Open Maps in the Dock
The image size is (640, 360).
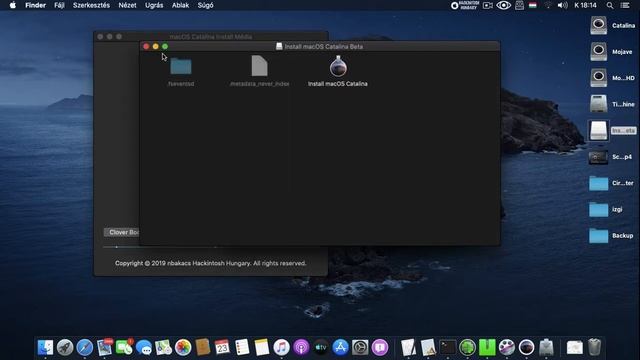point(163,347)
